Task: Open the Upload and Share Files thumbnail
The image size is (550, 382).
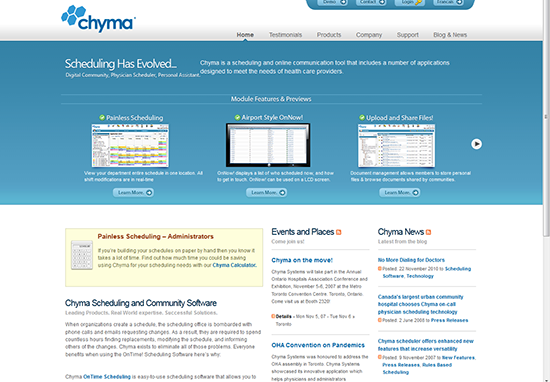Action: pos(396,146)
